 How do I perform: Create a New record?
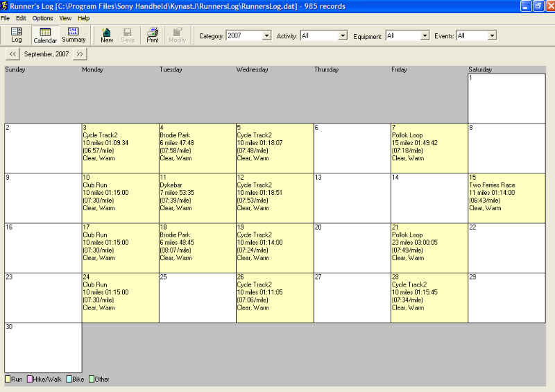point(107,35)
